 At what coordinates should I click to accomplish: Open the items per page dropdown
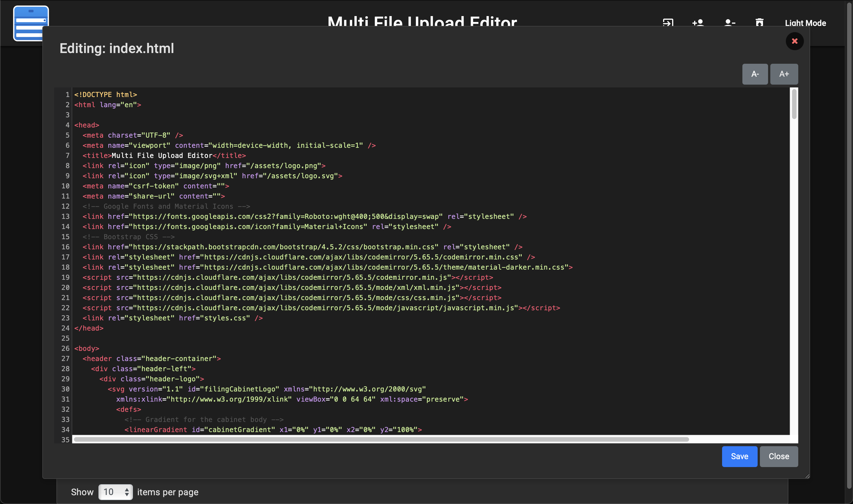click(x=115, y=492)
